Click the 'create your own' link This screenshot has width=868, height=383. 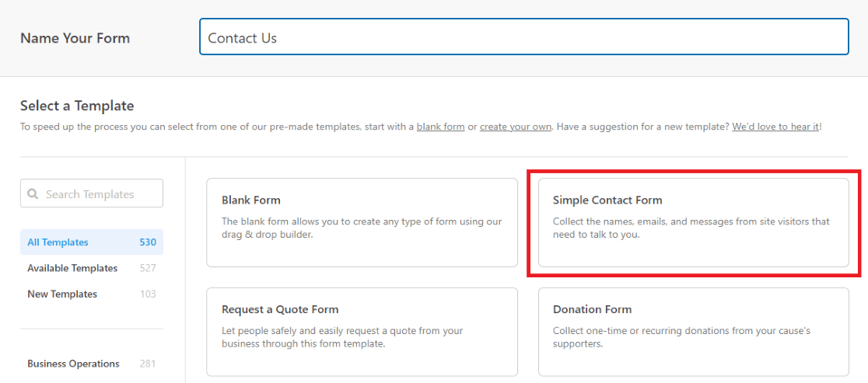(516, 127)
